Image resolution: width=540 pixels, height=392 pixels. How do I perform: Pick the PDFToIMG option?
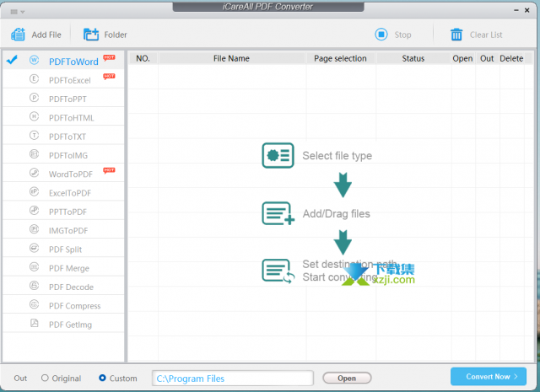[x=63, y=154]
